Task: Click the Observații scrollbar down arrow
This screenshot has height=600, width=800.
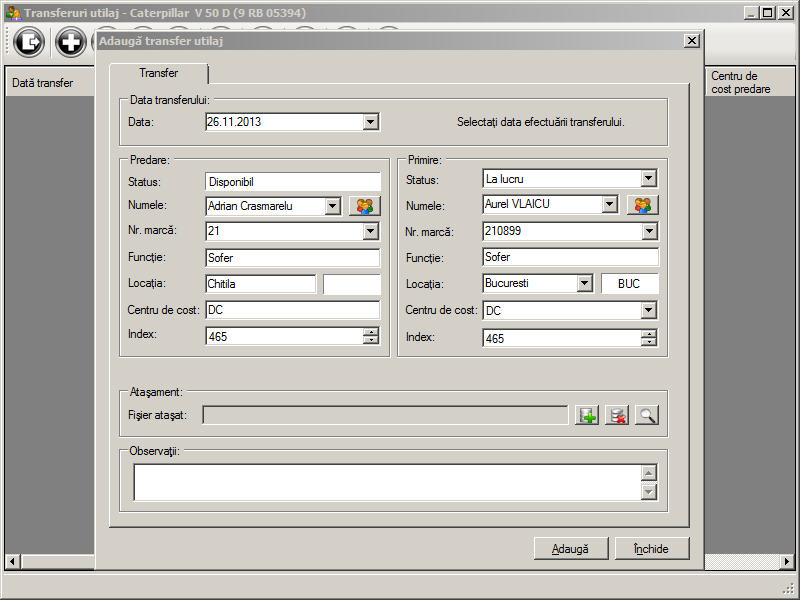Action: tap(648, 492)
